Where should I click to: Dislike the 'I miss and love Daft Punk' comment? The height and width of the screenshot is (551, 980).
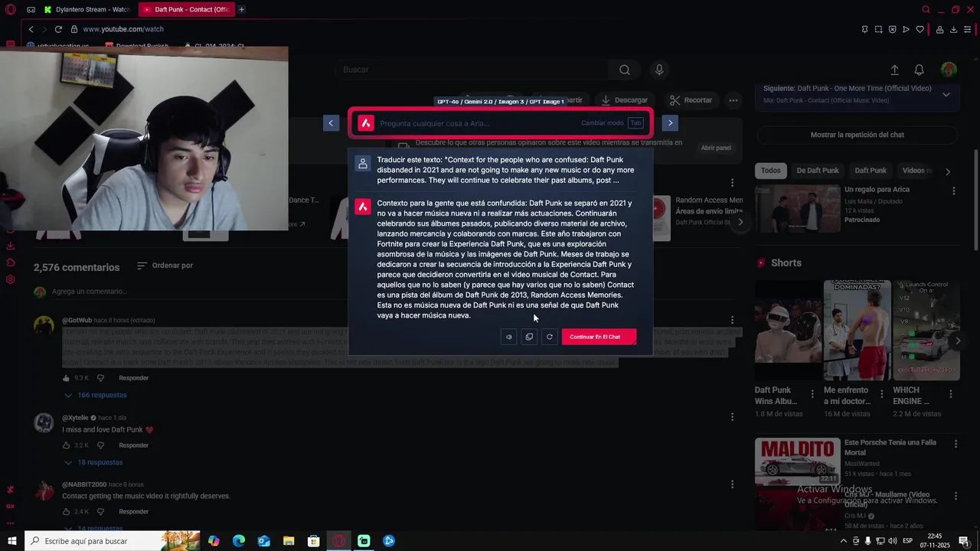[102, 445]
